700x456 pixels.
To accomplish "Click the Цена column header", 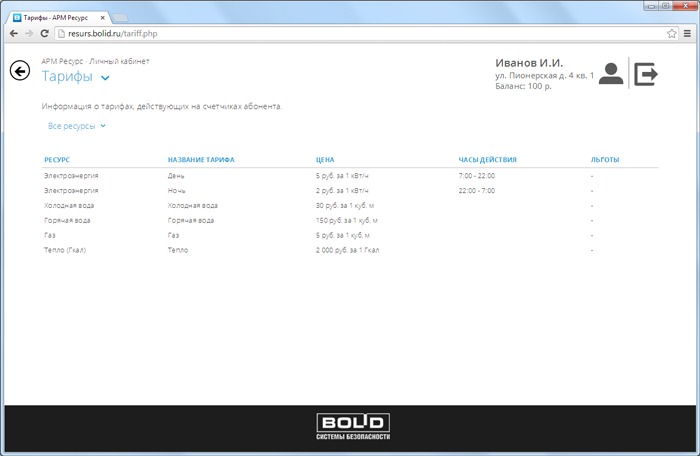I will (x=324, y=159).
